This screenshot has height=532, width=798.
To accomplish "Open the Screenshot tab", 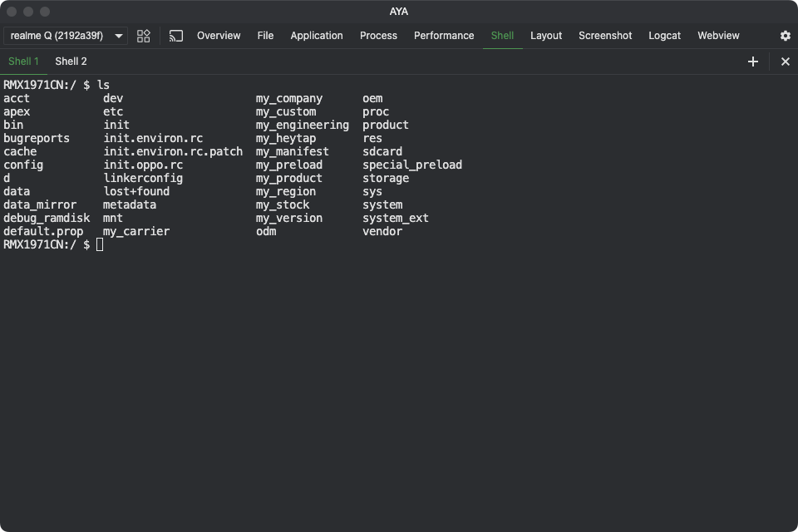I will 605,36.
